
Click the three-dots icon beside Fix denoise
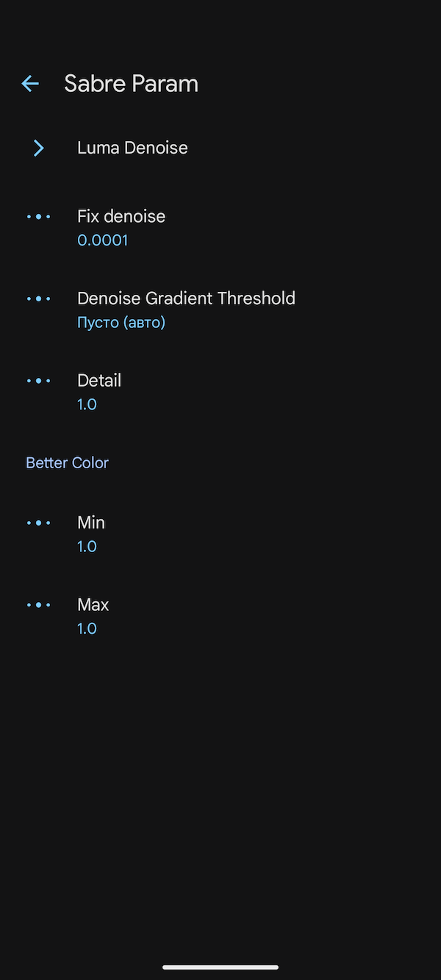38,216
